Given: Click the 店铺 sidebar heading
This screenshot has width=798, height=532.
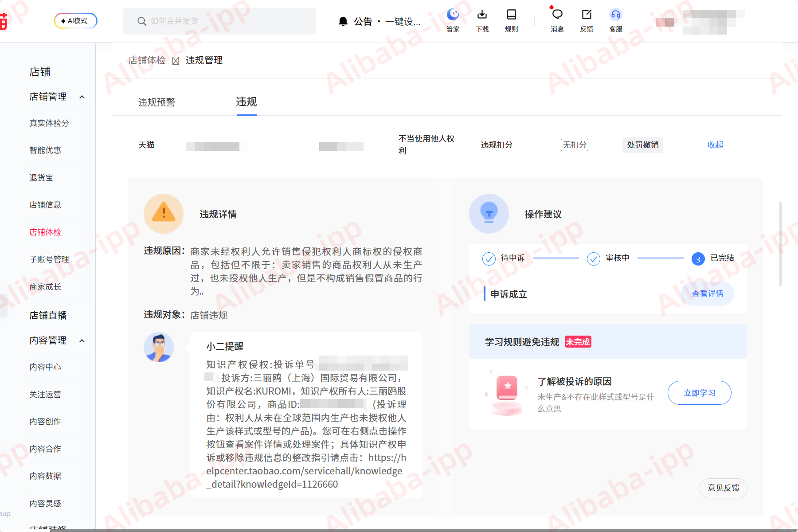Looking at the screenshot, I should (40, 72).
